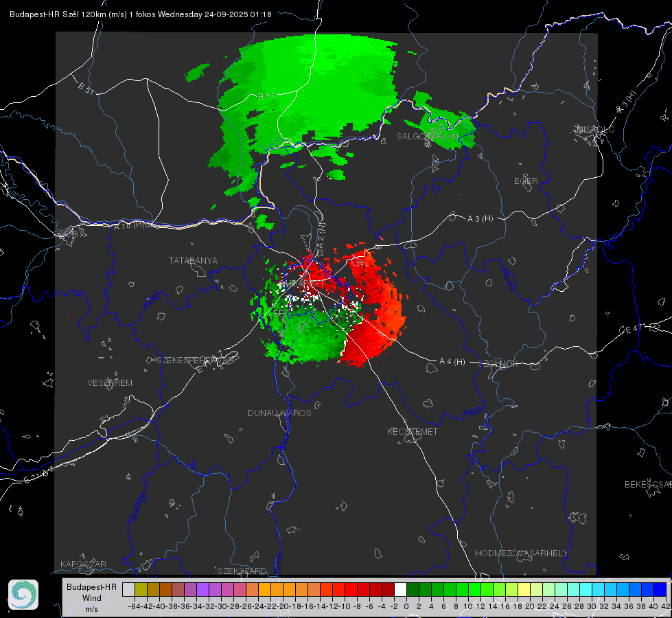Viewport: 672px width, 618px height.
Task: Click the light gray leftmost legend swatch
Action: [x=128, y=590]
